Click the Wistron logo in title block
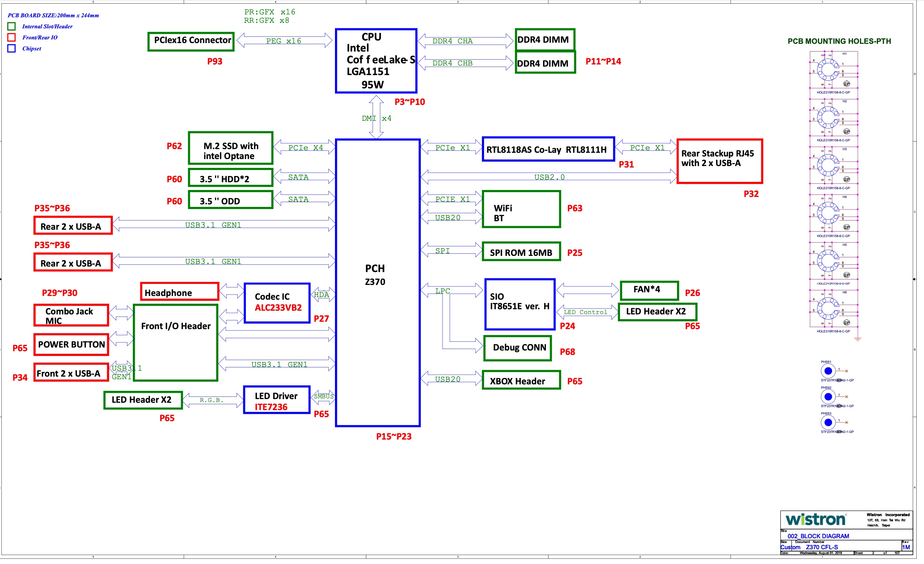The width and height of the screenshot is (924, 564). click(816, 519)
